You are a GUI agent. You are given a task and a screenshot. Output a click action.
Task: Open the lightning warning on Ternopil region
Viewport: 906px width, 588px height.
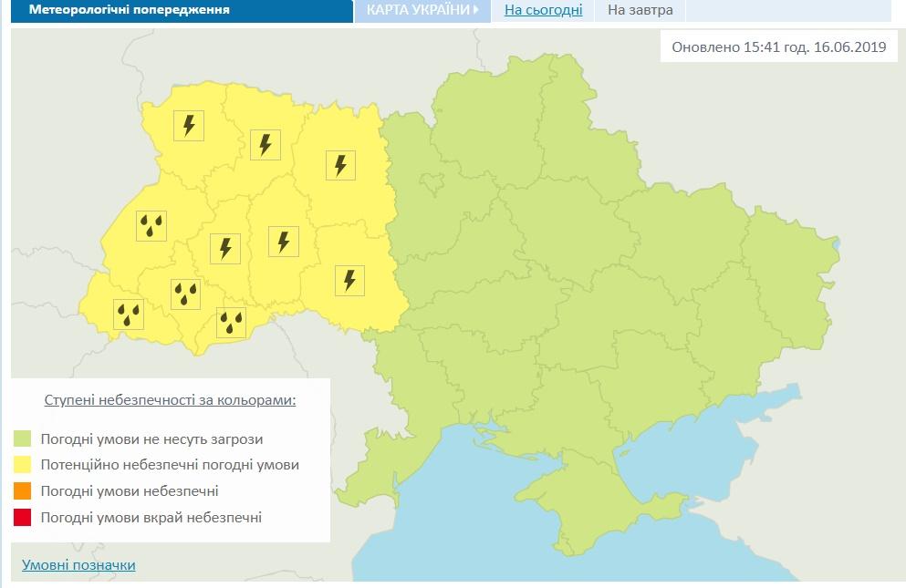[x=224, y=247]
